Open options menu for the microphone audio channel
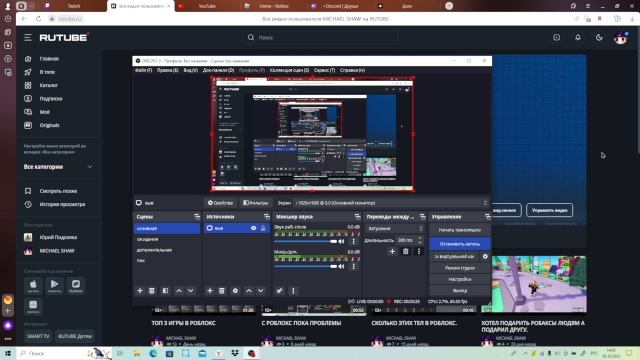Viewport: 640px width, 360px height. [353, 266]
